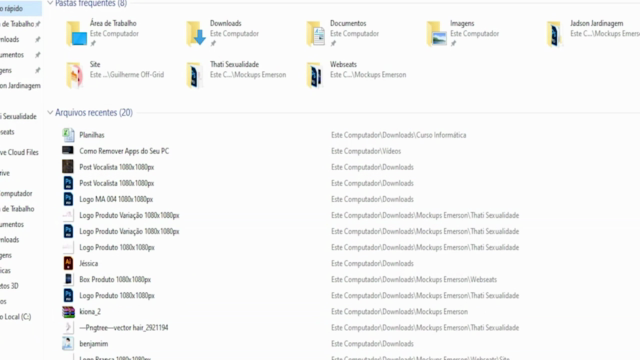640x360 pixels.
Task: Select Logo Produto Variação with image thumbnail
Action: [121, 215]
